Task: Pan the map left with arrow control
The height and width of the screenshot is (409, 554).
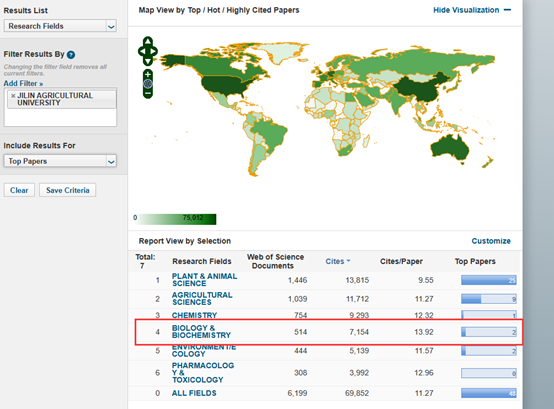Action: point(142,51)
